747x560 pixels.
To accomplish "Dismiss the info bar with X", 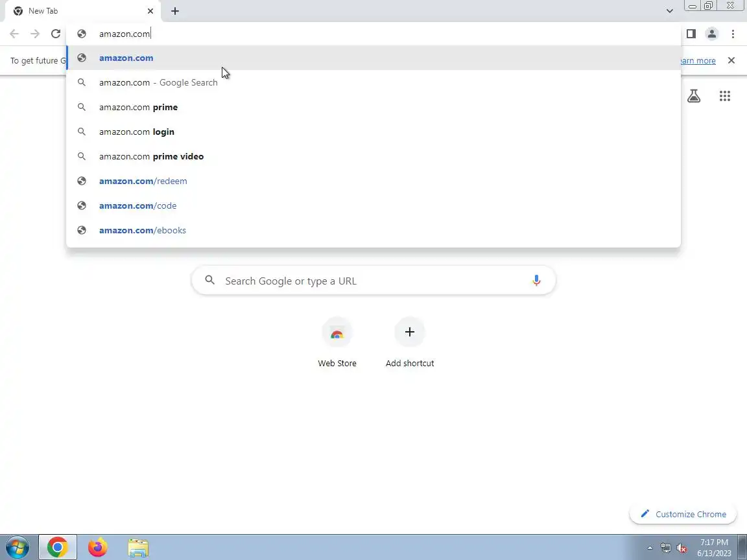I will (x=731, y=60).
